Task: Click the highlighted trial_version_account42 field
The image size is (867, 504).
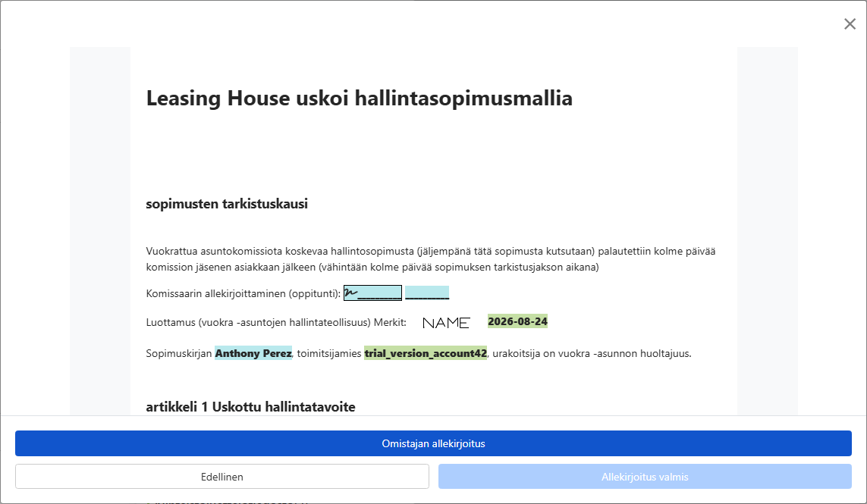Action: click(426, 353)
